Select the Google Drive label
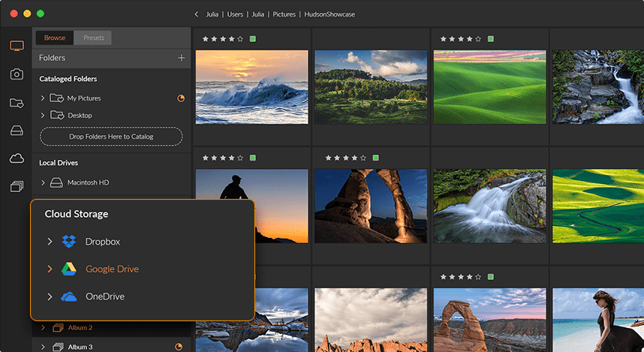Image resolution: width=644 pixels, height=352 pixels. pos(112,269)
